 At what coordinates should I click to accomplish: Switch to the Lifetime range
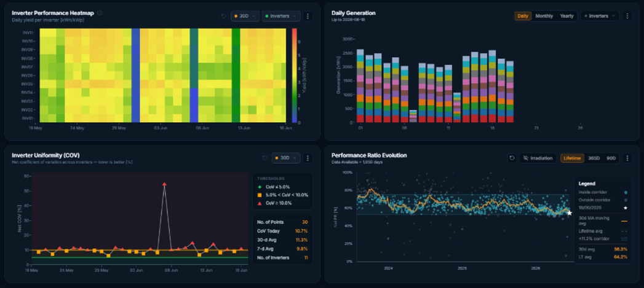(572, 158)
